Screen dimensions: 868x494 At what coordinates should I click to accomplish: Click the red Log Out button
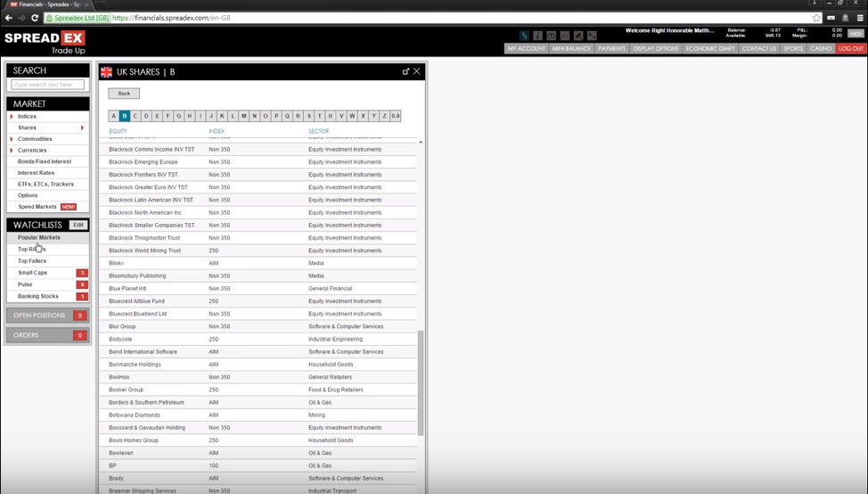pos(851,49)
